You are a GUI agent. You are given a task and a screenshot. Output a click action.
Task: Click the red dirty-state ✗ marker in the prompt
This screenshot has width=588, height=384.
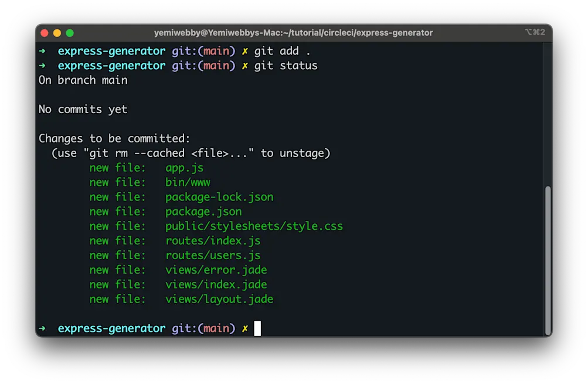pos(245,328)
